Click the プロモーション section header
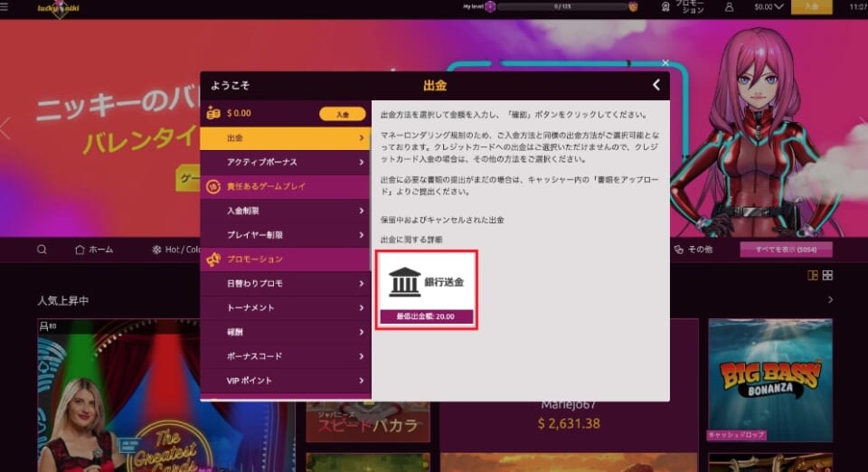 [286, 259]
